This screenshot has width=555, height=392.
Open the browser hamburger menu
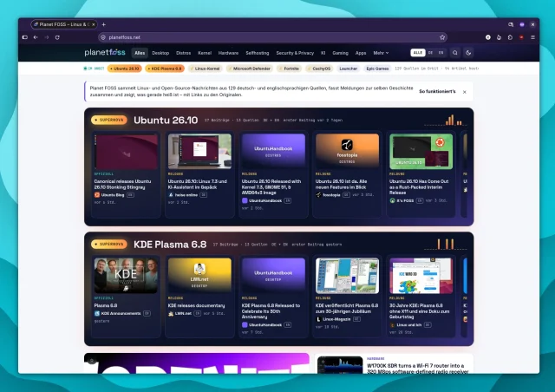(532, 37)
